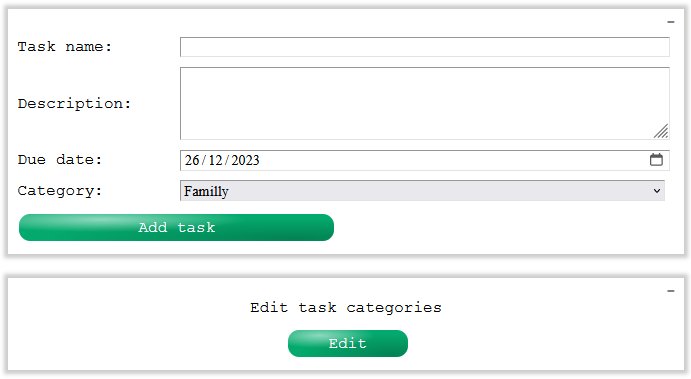Select the year 2023 in due date
The height and width of the screenshot is (379, 691).
click(245, 160)
